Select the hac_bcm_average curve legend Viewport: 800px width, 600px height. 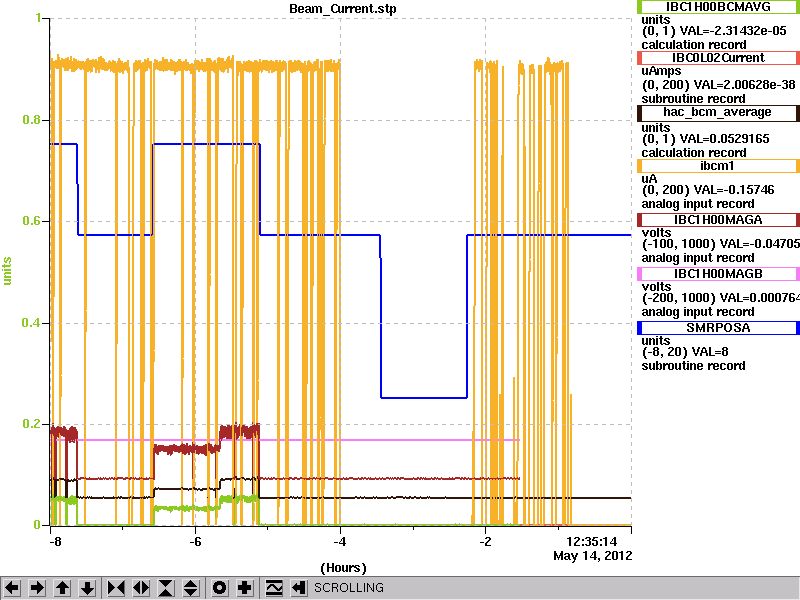(x=718, y=112)
